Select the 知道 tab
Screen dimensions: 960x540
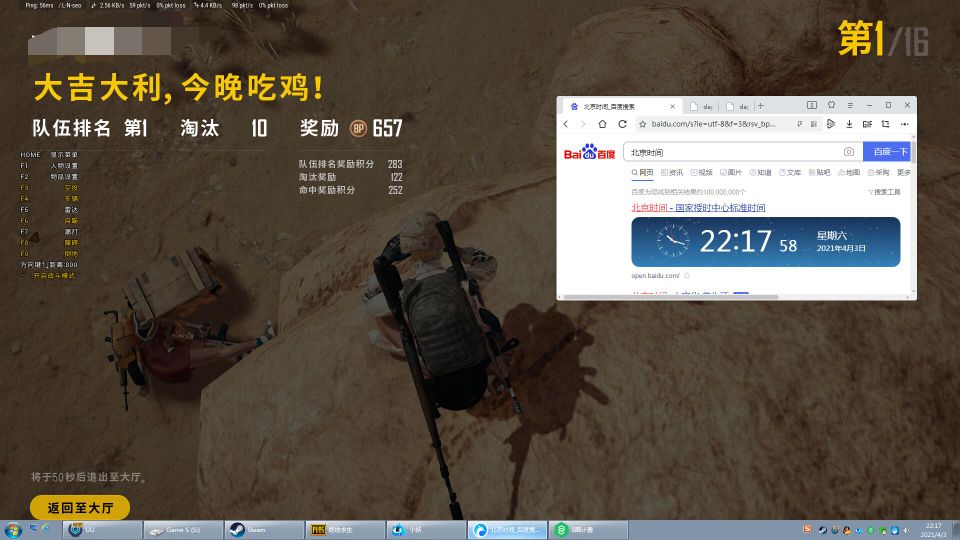760,173
